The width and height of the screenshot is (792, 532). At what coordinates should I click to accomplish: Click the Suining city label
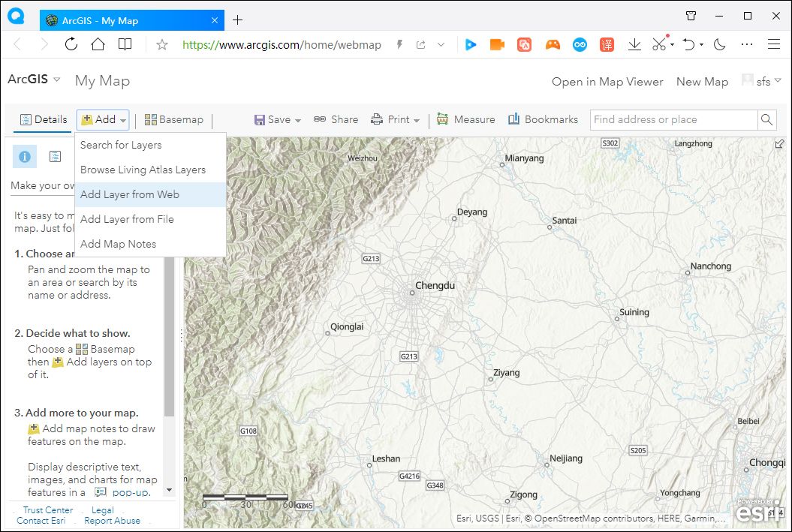tap(634, 312)
